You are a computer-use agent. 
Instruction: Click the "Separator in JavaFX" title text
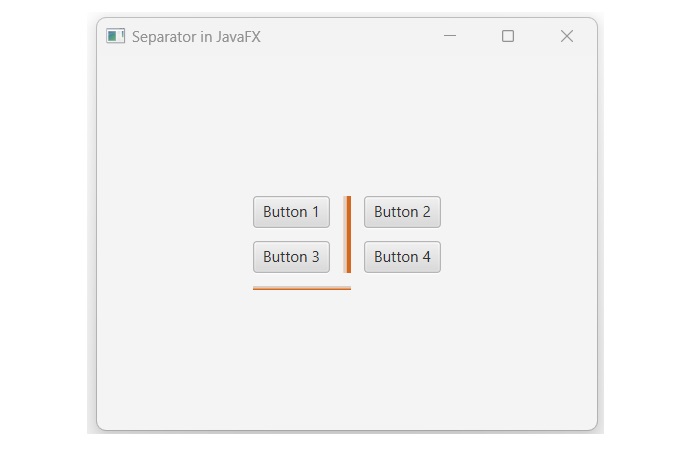pyautogui.click(x=196, y=37)
